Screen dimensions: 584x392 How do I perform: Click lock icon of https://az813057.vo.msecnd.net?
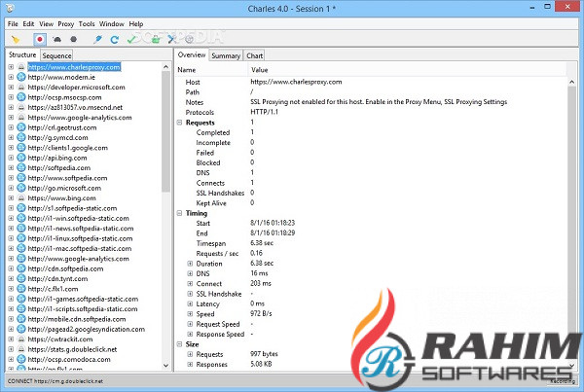pos(21,107)
